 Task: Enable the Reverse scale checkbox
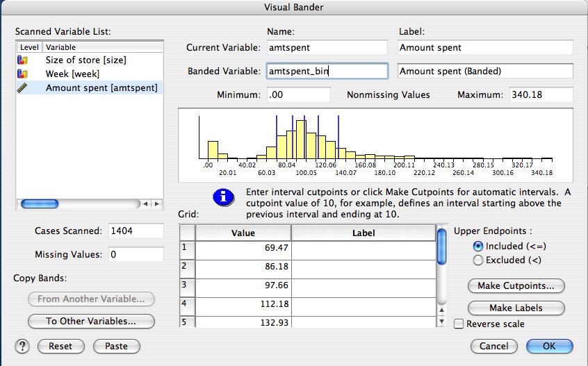(x=459, y=324)
